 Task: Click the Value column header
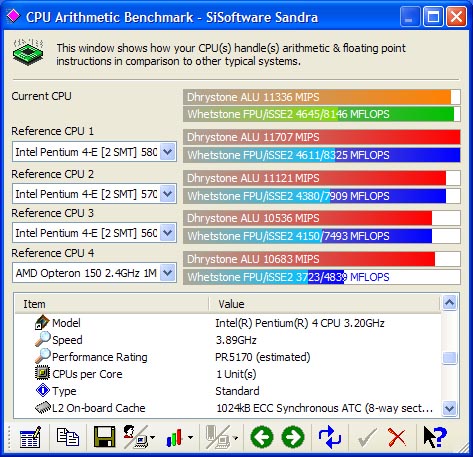(x=325, y=304)
